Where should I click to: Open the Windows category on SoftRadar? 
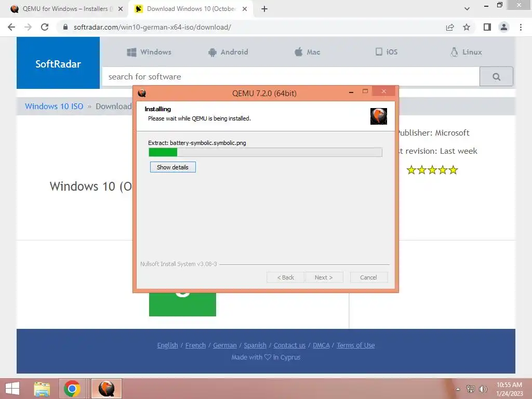(x=149, y=52)
